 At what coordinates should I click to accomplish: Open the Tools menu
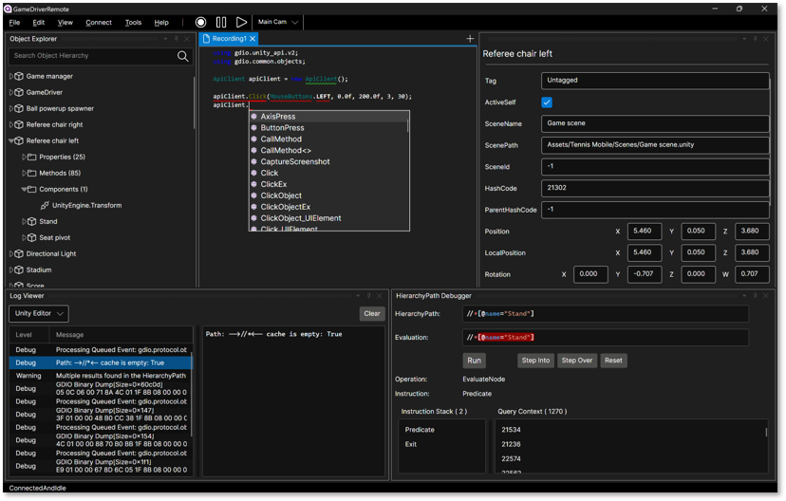click(133, 22)
